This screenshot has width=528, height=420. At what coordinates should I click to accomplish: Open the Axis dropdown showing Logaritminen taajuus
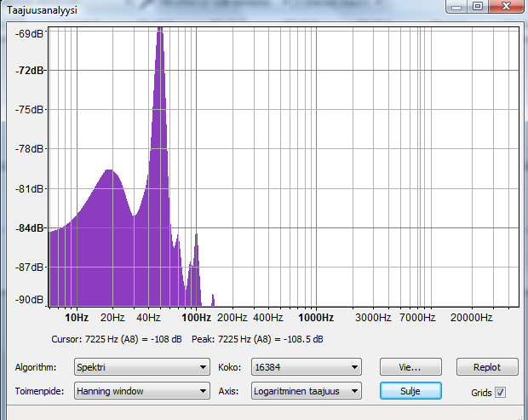point(306,391)
